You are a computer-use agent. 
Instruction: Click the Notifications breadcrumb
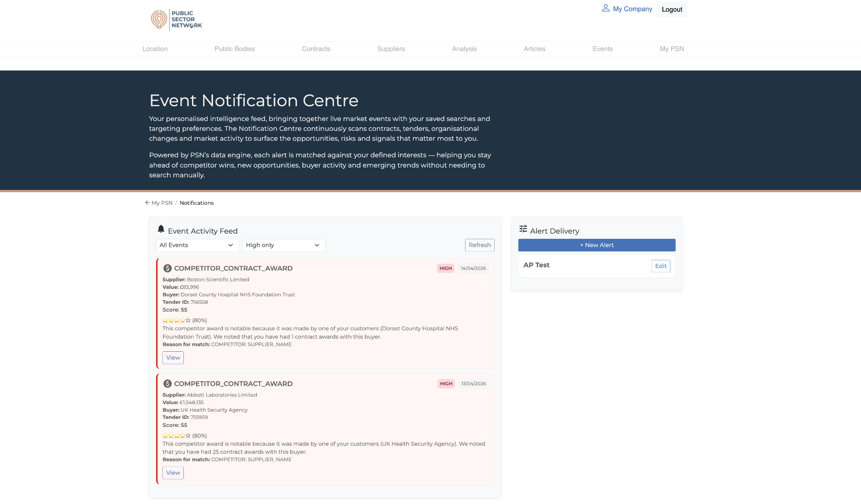pos(196,203)
